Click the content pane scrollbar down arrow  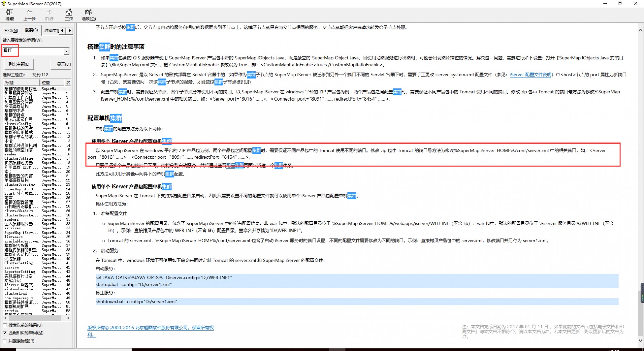640,341
